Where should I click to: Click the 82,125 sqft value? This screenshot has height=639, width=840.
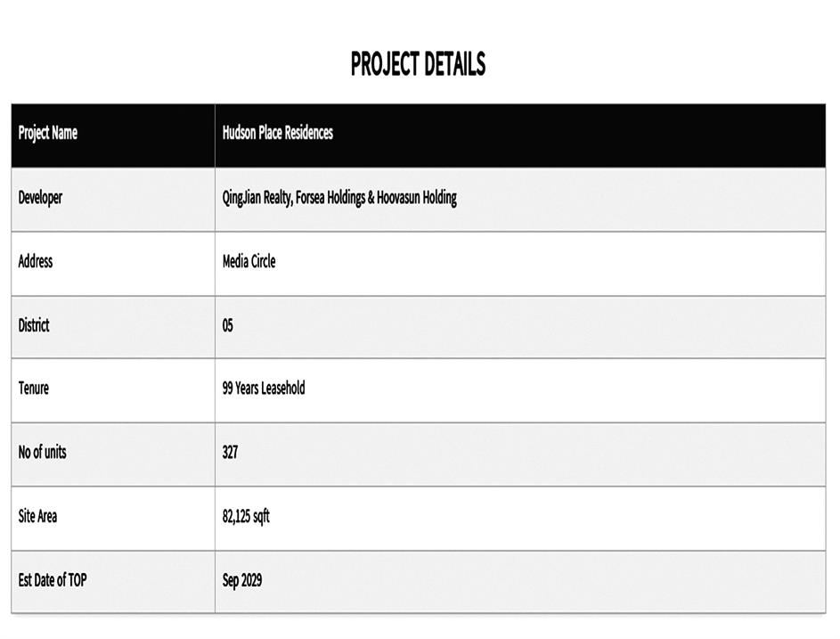point(246,517)
